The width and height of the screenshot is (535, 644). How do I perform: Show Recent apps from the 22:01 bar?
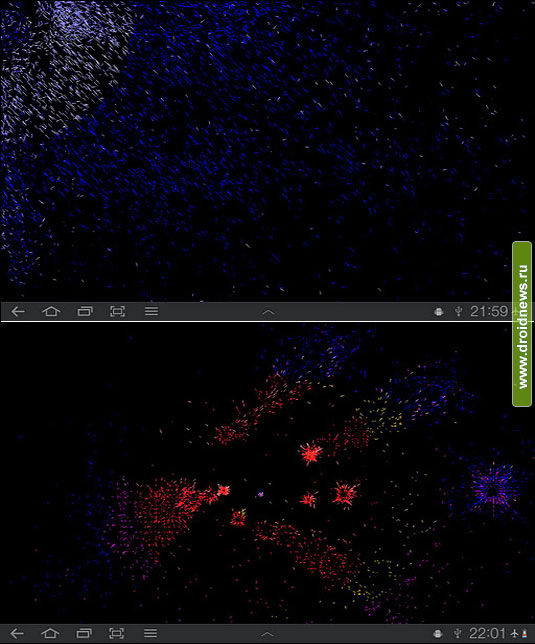(84, 633)
